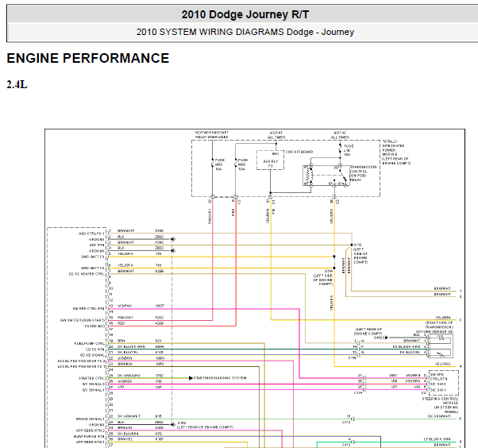Viewport: 478px width, 448px height.
Task: Click the 'STEERING CONTROL MODULE' label
Action: point(441,405)
